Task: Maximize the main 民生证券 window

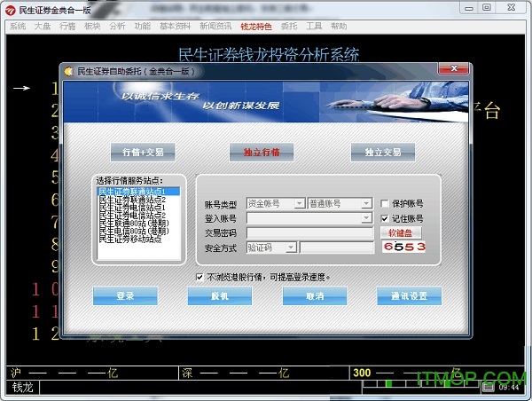Action: pos(487,8)
